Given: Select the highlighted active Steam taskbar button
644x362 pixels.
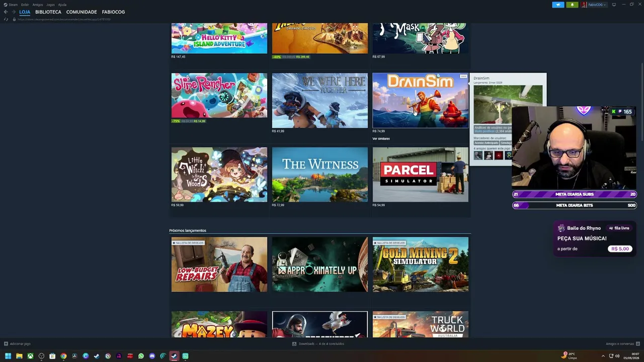Looking at the screenshot, I should [x=174, y=356].
